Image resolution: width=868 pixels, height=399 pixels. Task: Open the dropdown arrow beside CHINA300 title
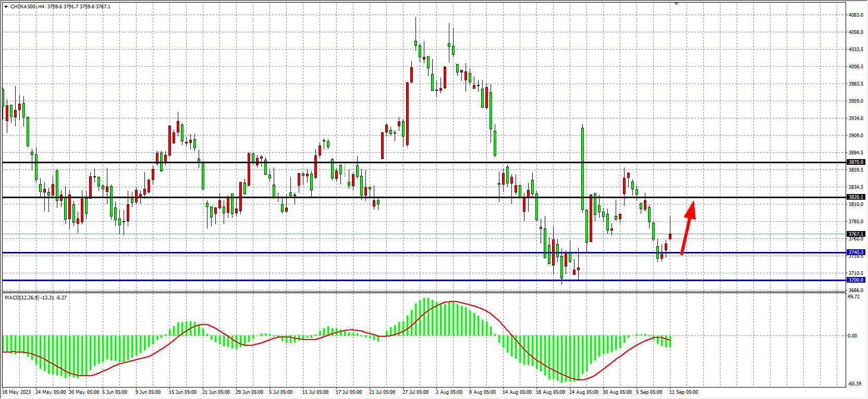[6, 7]
